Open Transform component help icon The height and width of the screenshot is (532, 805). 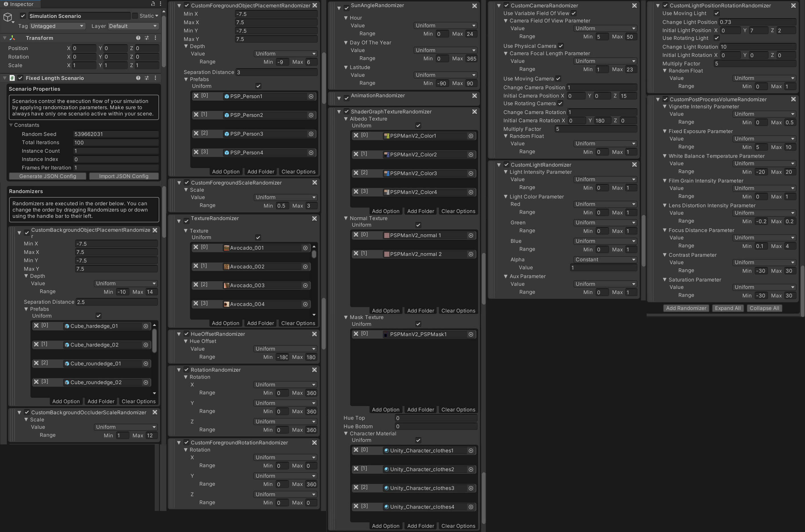click(138, 38)
